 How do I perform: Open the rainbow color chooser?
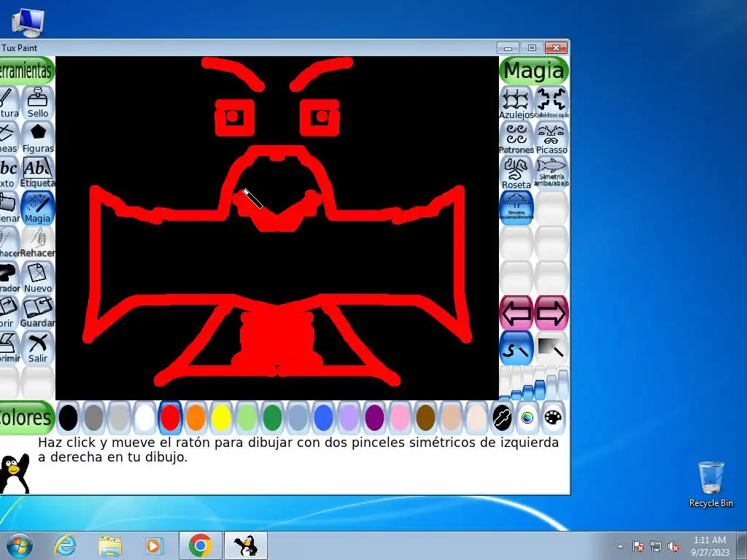coord(527,418)
